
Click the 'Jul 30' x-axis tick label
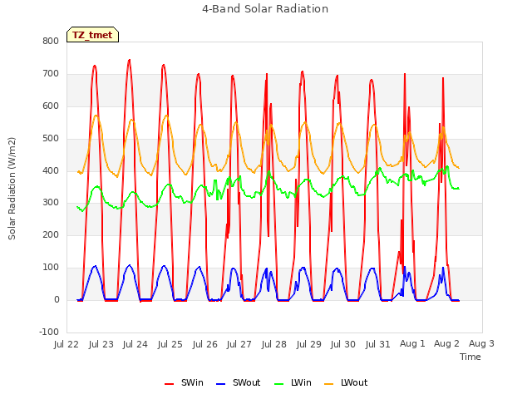pyautogui.click(x=343, y=344)
